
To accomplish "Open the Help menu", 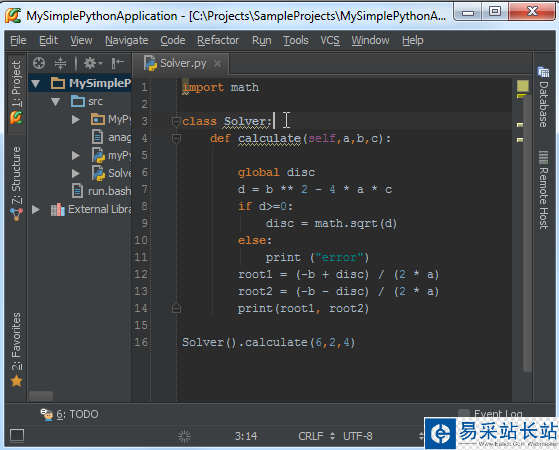I will (412, 40).
